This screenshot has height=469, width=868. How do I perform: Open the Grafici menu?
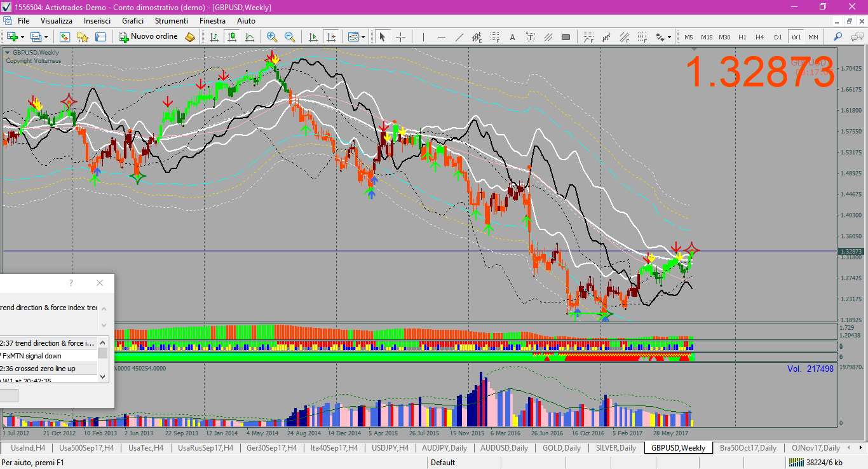pos(133,21)
